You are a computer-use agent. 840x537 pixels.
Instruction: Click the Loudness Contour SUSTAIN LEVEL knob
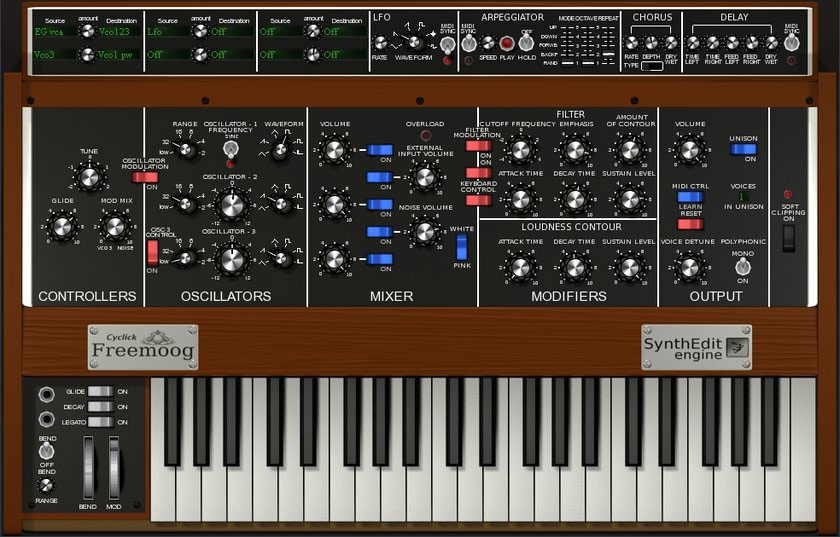tap(629, 267)
